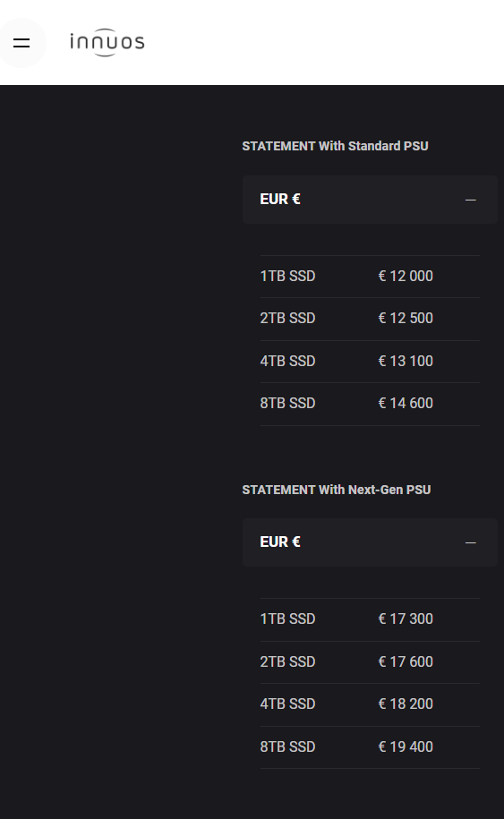Click the € 12 500 price

pyautogui.click(x=406, y=318)
